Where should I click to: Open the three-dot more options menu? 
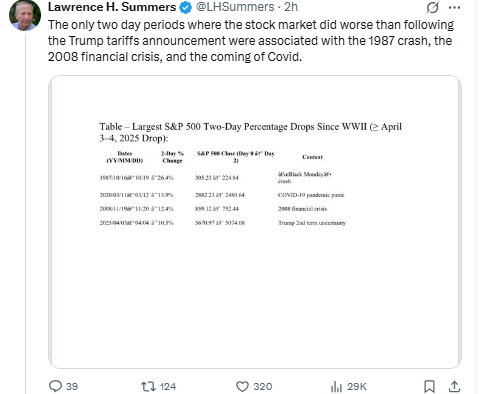click(x=454, y=8)
